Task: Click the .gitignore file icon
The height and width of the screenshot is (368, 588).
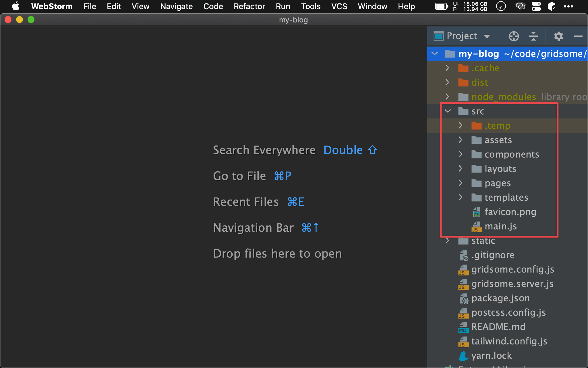Action: [x=464, y=255]
